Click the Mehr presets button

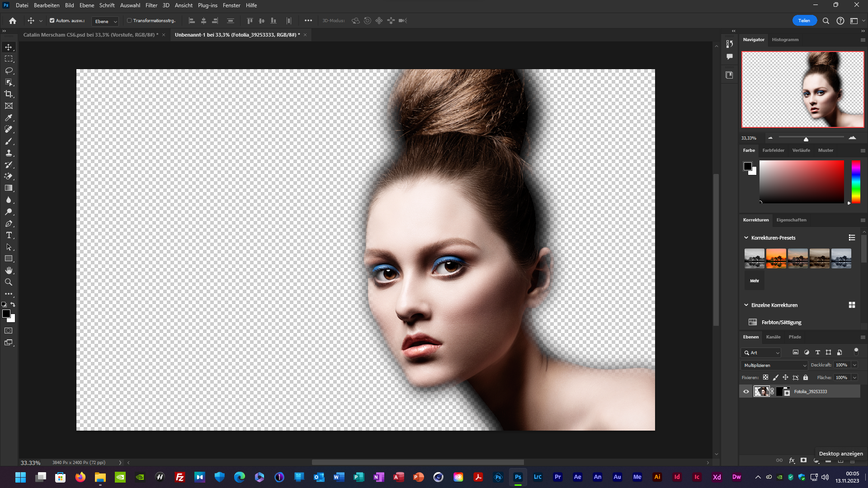[755, 281]
